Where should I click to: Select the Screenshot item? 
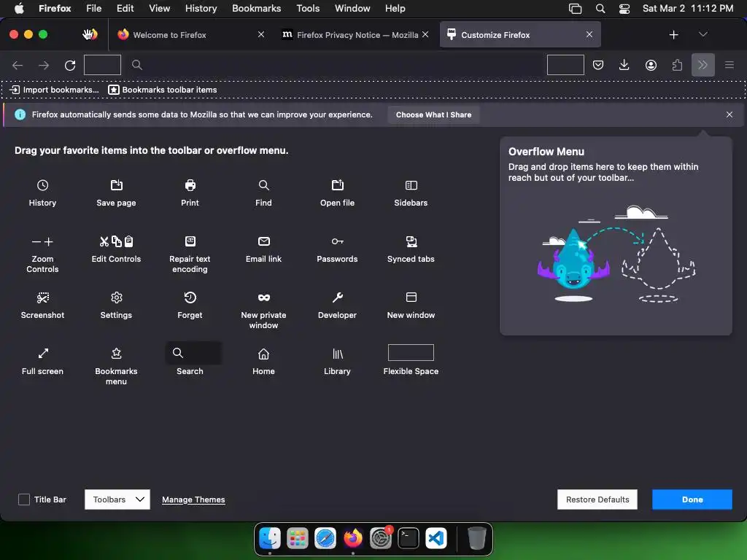click(42, 306)
